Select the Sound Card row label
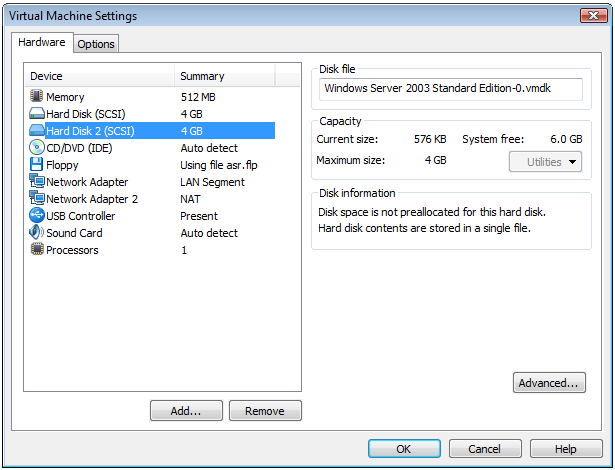 click(75, 233)
